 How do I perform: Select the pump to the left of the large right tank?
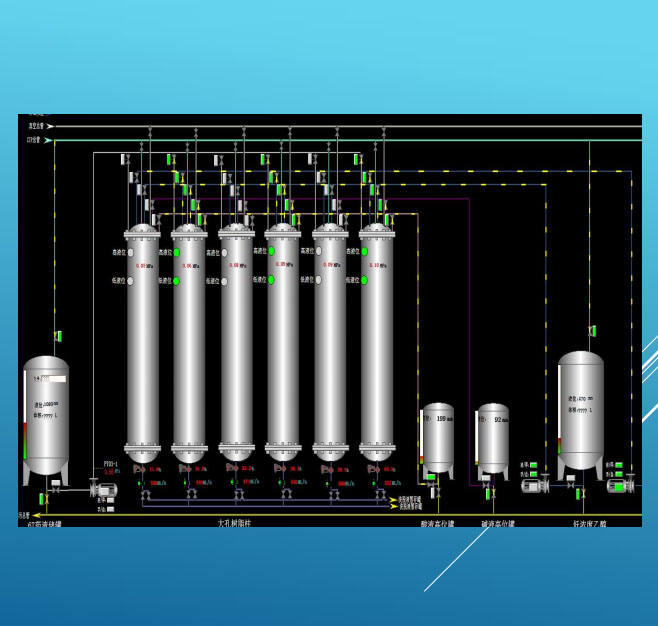click(535, 485)
